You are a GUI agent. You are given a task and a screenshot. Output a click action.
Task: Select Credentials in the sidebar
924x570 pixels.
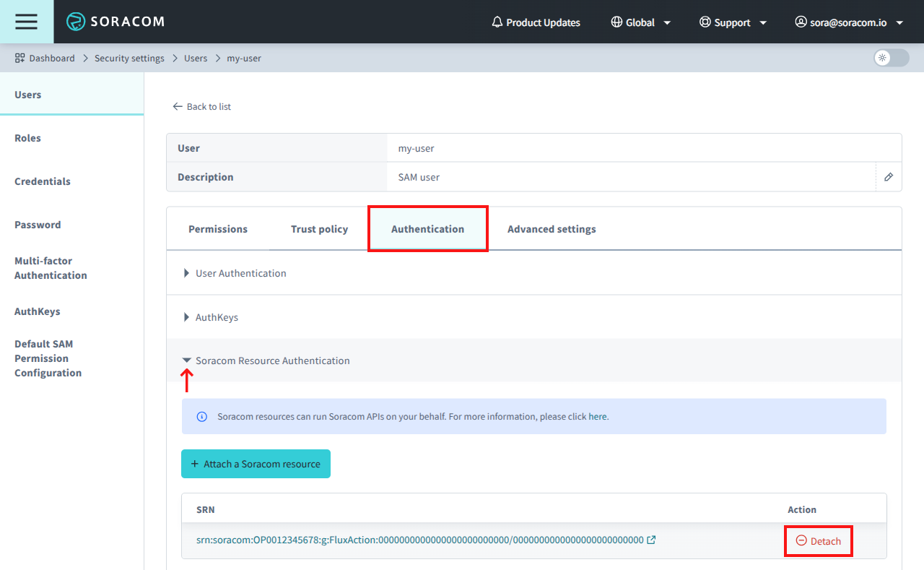click(42, 181)
